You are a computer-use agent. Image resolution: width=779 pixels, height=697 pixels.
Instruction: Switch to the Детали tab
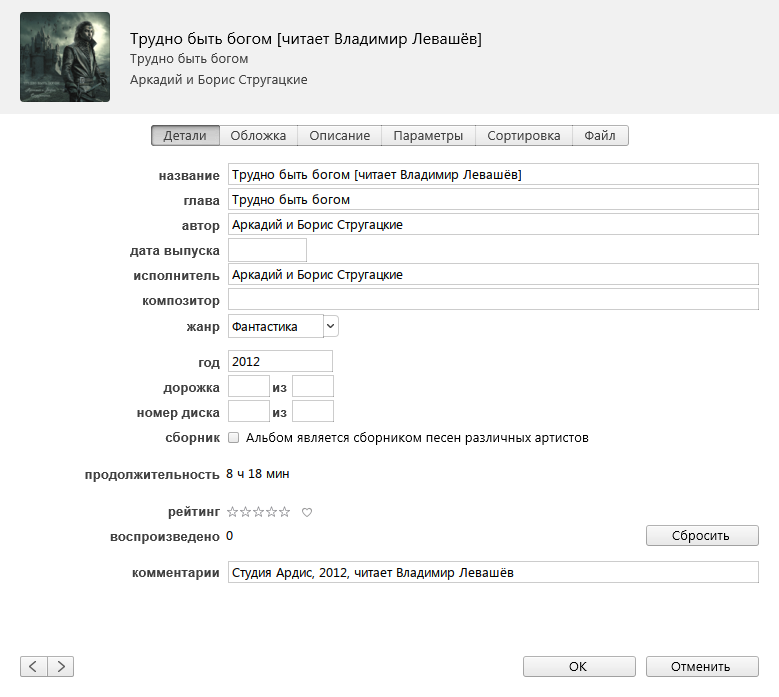pos(185,136)
